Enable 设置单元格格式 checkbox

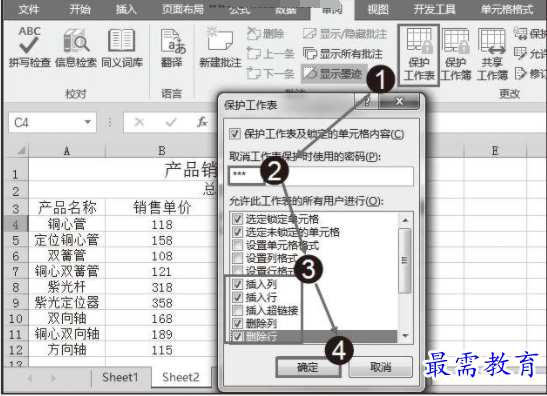click(238, 245)
